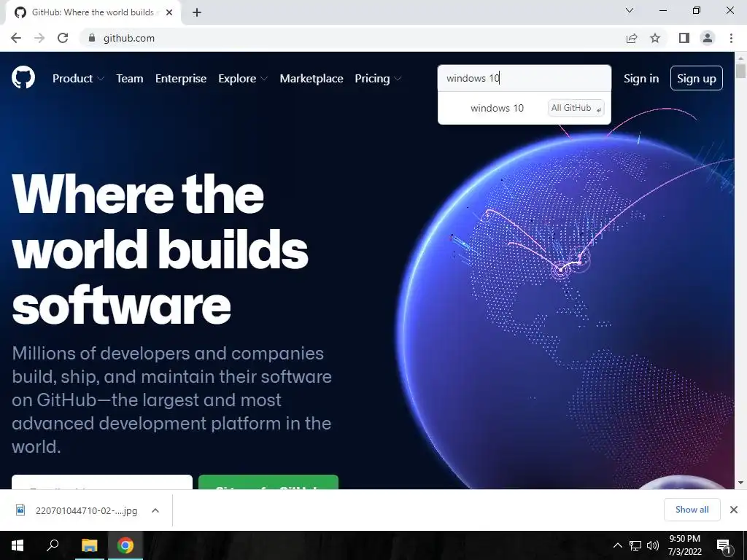Open the volume tray icon
This screenshot has height=560, width=747.
pyautogui.click(x=653, y=545)
